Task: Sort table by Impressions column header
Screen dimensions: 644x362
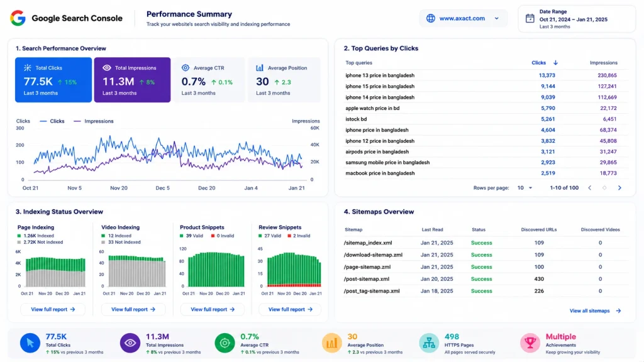Action: point(603,63)
